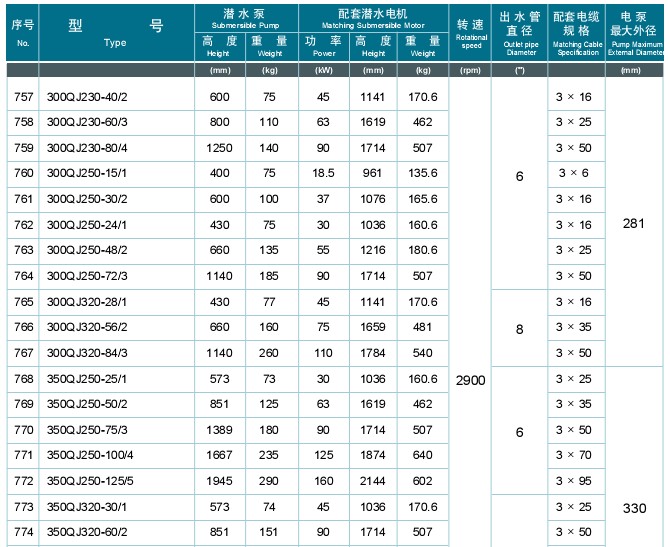Click the 转速 Rotational speed header
This screenshot has width=670, height=547.
[x=471, y=32]
